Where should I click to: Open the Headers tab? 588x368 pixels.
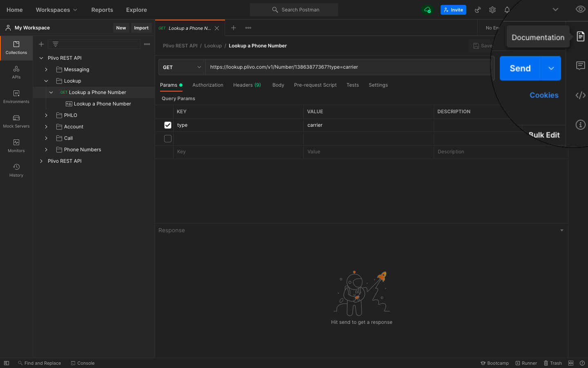tap(247, 85)
